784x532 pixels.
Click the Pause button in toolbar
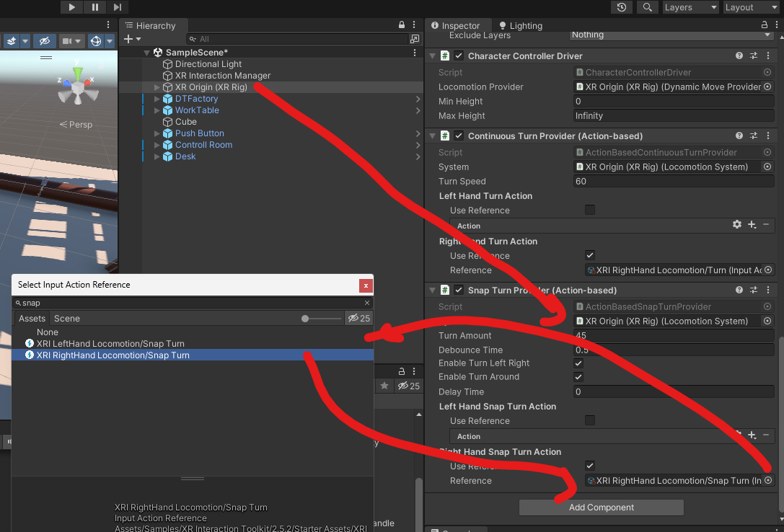pyautogui.click(x=95, y=7)
